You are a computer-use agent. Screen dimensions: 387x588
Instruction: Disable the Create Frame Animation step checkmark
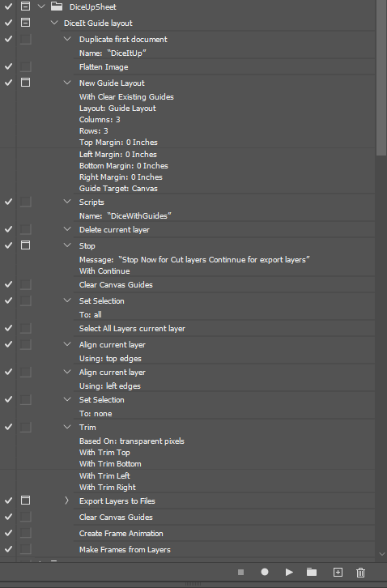pos(8,533)
